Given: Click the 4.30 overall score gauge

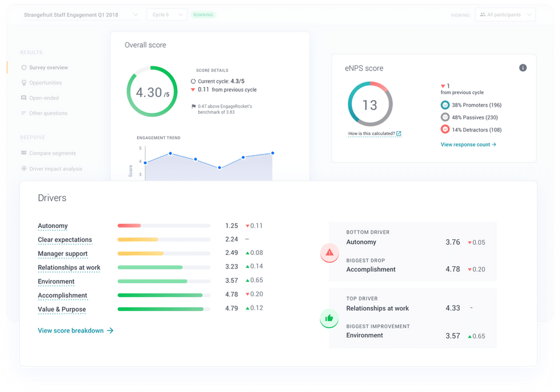Looking at the screenshot, I should coord(152,92).
